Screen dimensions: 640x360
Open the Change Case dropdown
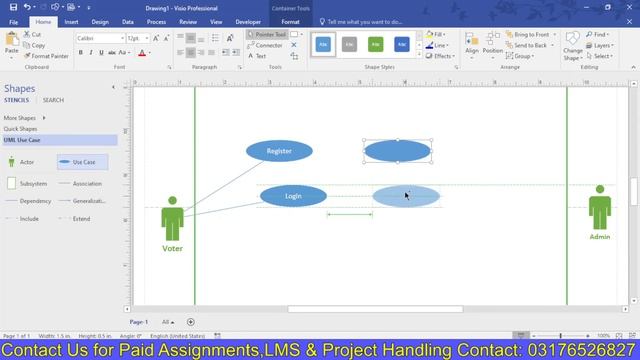[x=124, y=53]
